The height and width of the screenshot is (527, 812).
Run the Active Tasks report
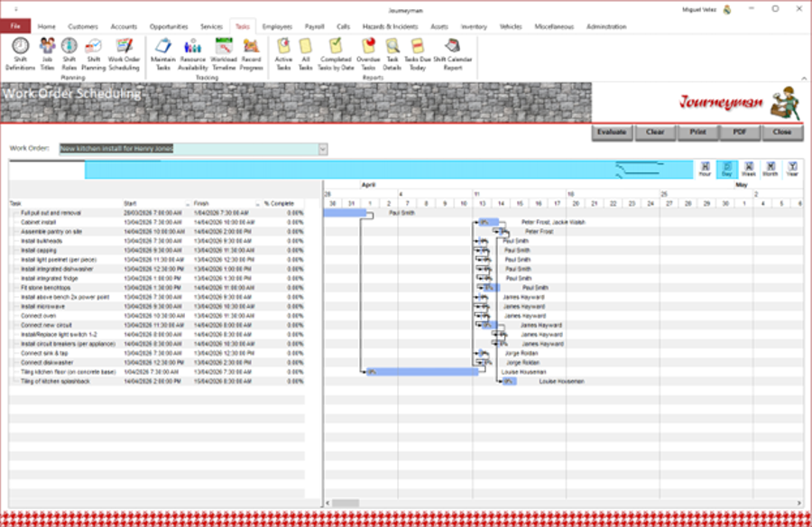click(x=283, y=54)
